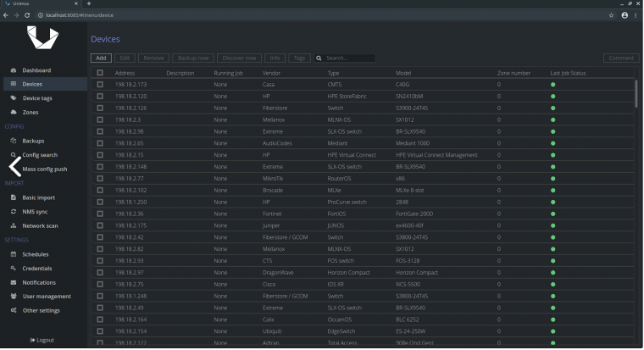Click the Backup now button
The height and width of the screenshot is (350, 644).
(x=193, y=58)
